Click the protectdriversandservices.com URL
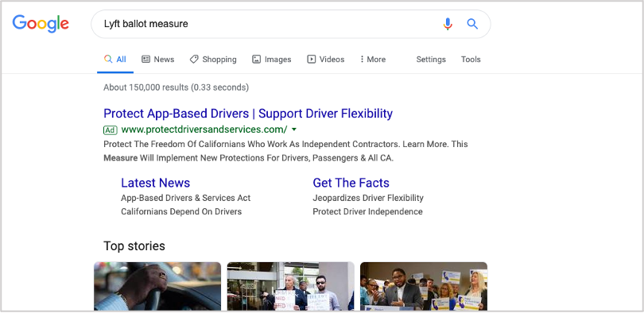644x313 pixels. [x=204, y=129]
